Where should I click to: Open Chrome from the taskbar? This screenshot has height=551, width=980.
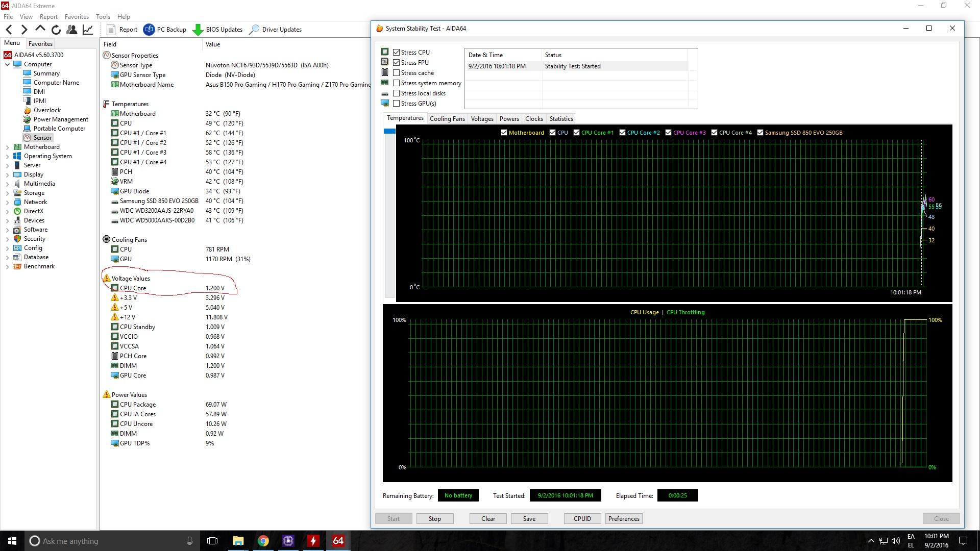263,541
